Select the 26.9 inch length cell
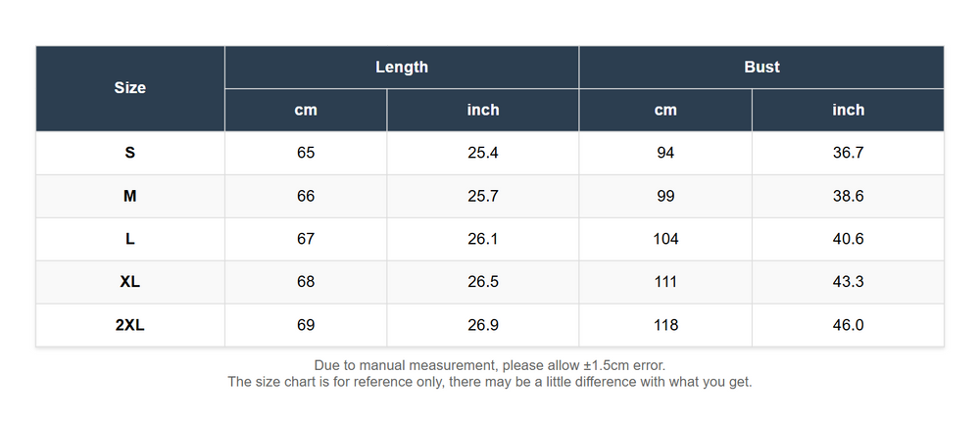Viewport: 980px width, 421px height. click(483, 325)
